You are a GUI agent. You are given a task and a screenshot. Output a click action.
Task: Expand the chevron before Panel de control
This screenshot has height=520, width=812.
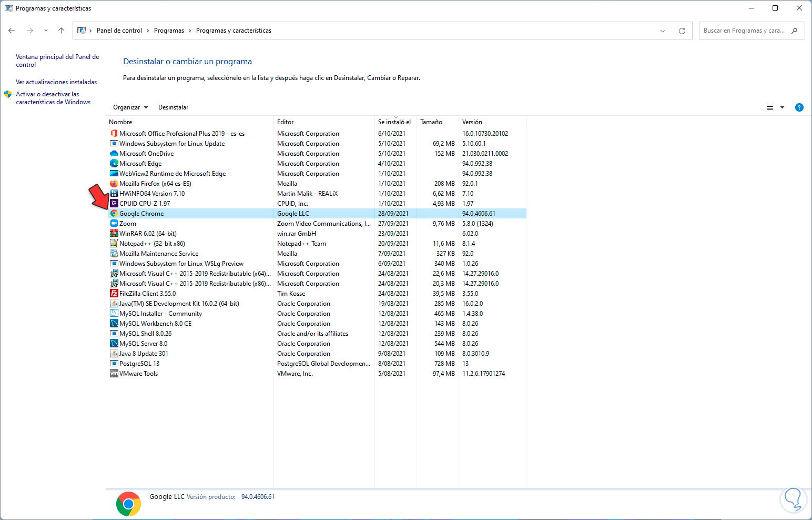90,31
